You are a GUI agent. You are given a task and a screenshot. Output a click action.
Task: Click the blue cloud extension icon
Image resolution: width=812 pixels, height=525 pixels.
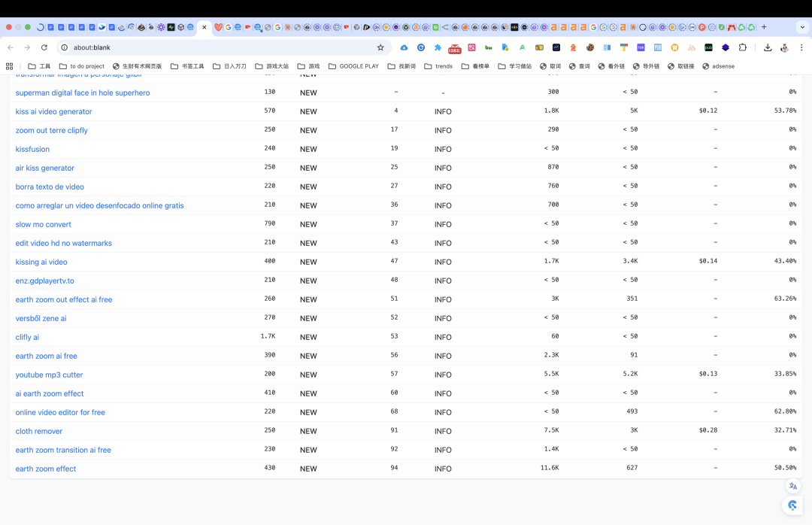click(x=404, y=47)
